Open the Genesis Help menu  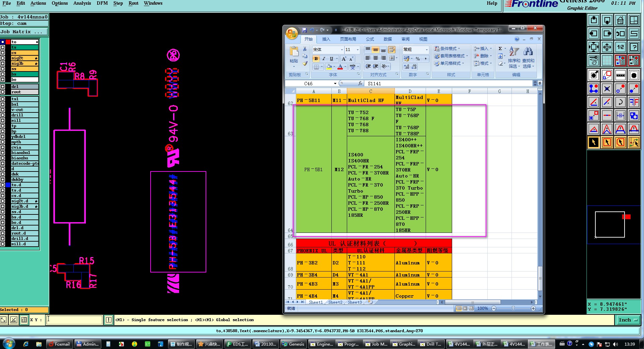click(x=492, y=3)
